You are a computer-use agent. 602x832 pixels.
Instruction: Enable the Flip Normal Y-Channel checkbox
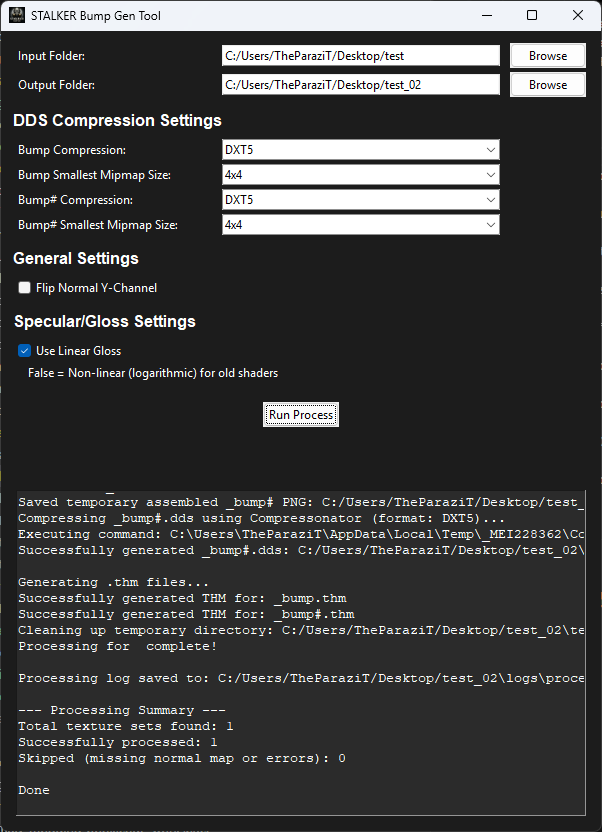pyautogui.click(x=25, y=288)
